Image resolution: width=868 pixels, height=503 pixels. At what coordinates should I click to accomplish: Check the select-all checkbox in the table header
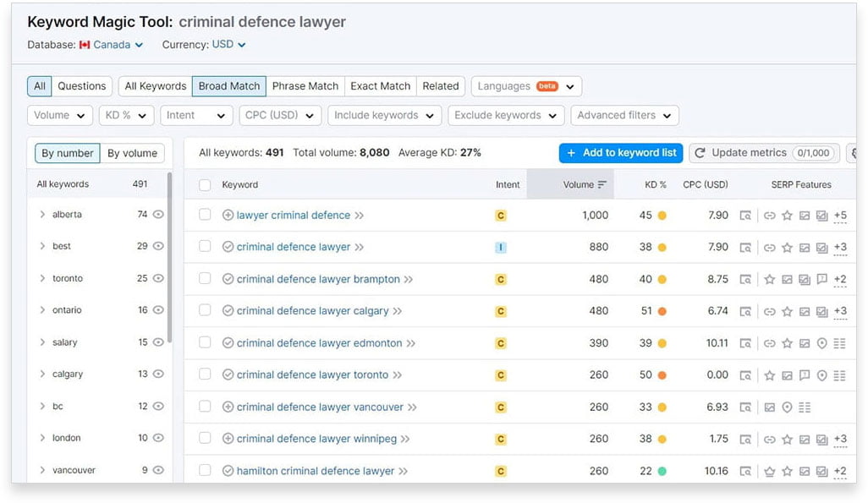pyautogui.click(x=205, y=184)
